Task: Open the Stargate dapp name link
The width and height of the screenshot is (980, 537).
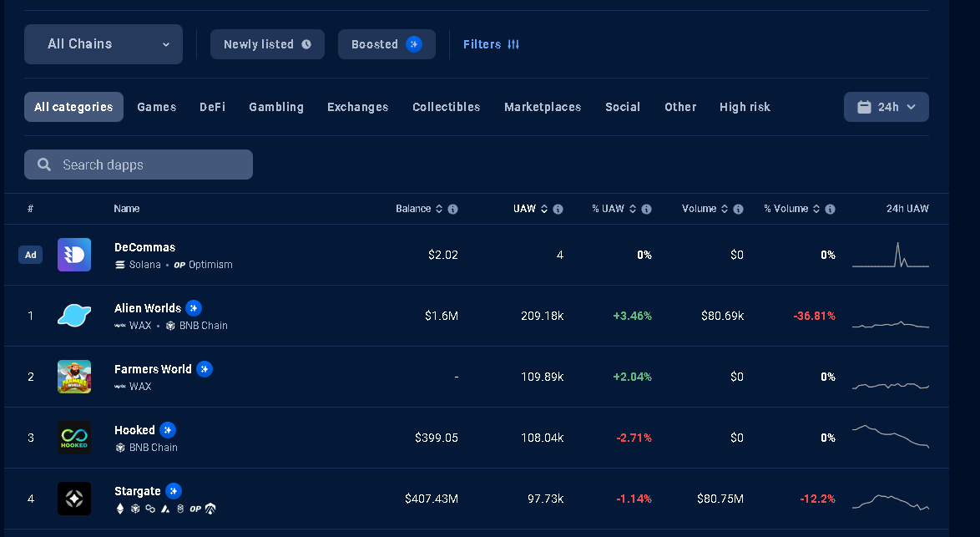Action: click(x=138, y=491)
